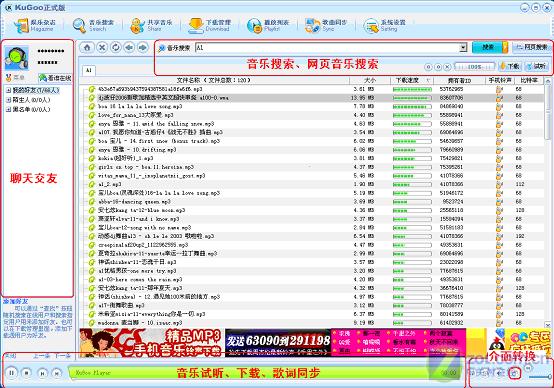Viewport: 554px width, 388px height.
Task: Open the Magazine section in top toolbar
Action: [x=35, y=26]
